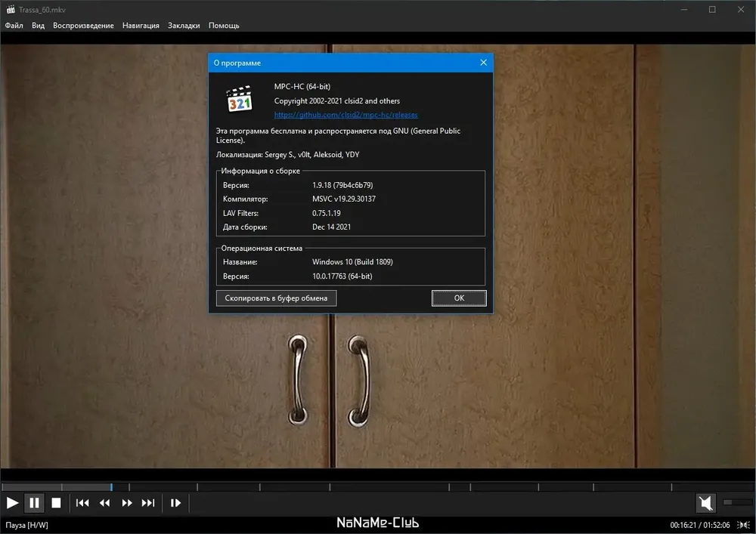
Task: Click the seek bar timeline
Action: [377, 487]
